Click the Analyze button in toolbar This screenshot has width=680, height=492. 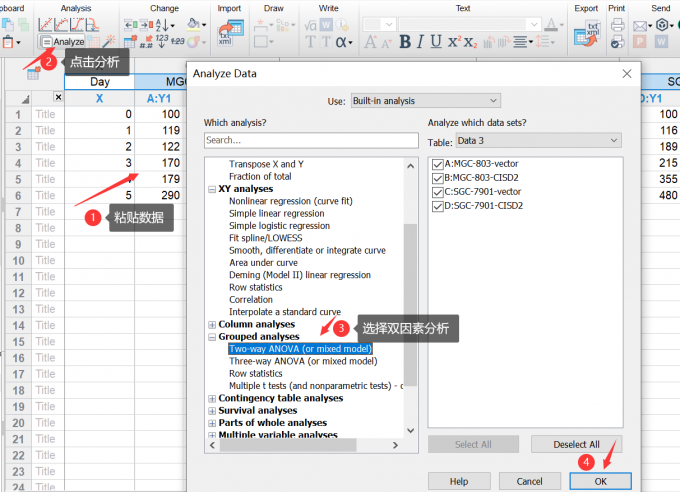pos(62,42)
